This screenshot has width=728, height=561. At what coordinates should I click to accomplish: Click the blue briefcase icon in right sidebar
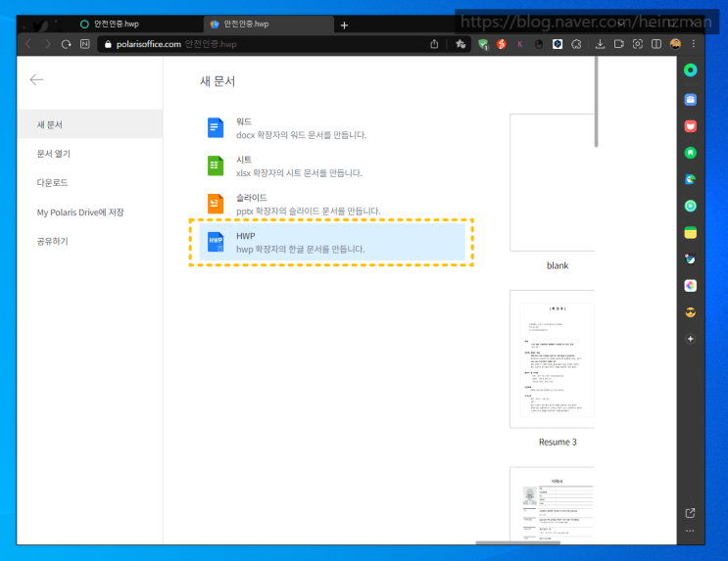coord(691,99)
